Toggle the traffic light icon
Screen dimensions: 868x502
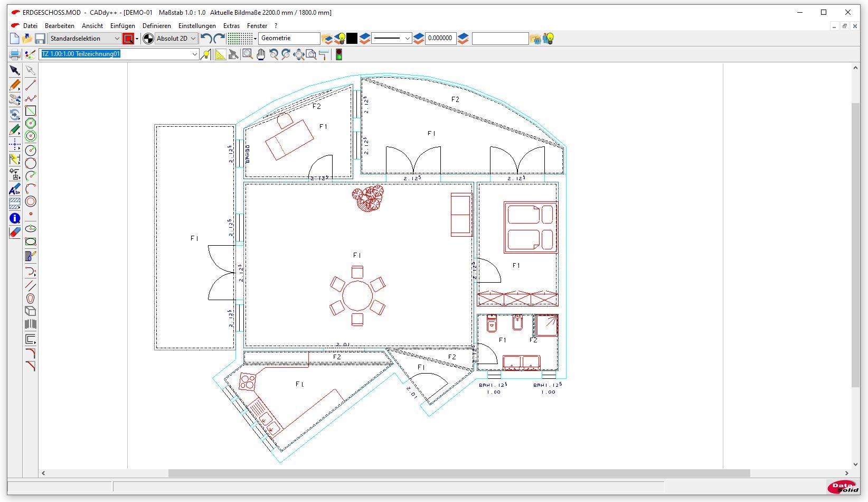point(339,54)
